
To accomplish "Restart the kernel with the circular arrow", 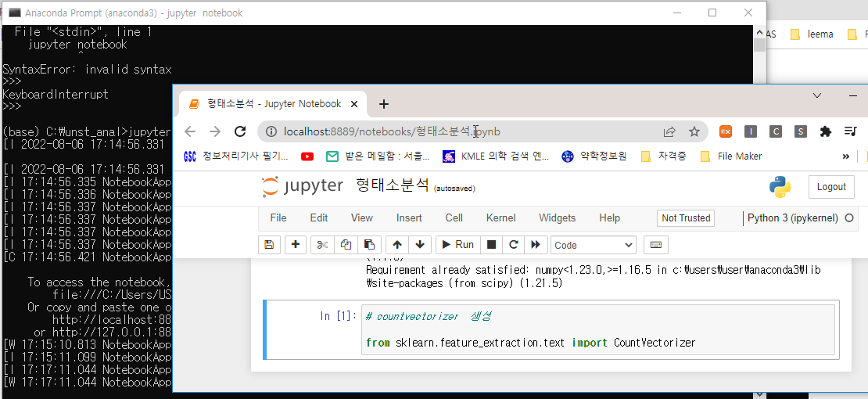I will (x=513, y=244).
